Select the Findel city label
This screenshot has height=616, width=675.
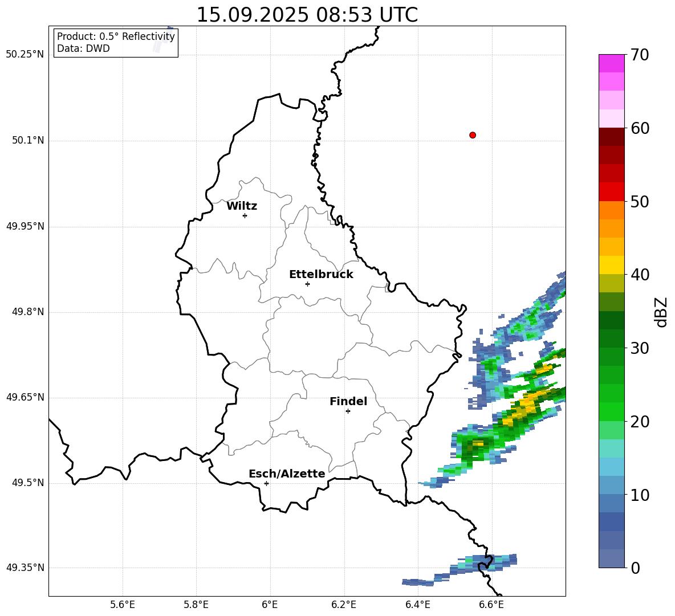click(x=348, y=402)
